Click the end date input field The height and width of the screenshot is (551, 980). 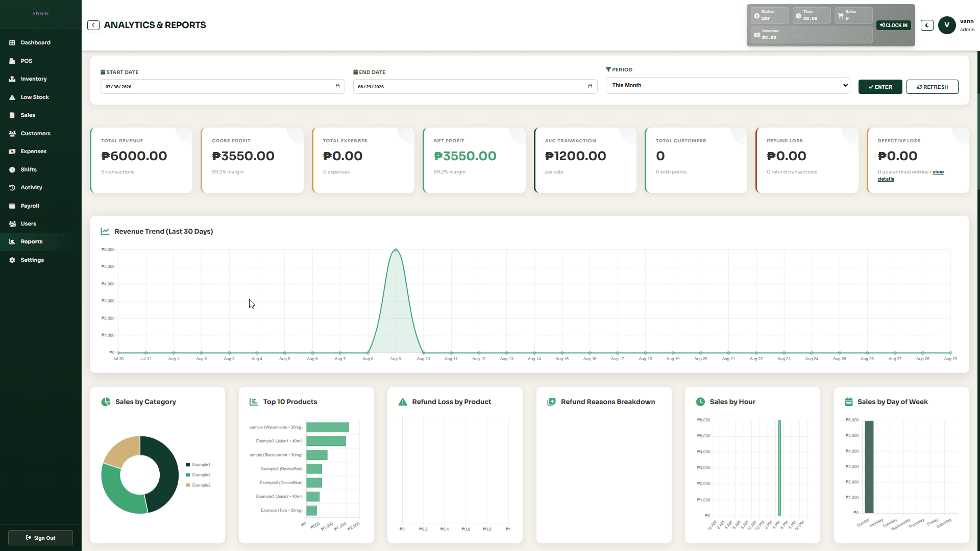tap(475, 87)
